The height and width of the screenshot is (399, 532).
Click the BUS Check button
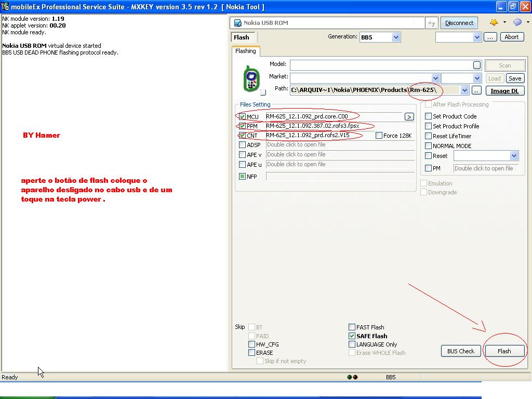tap(461, 351)
